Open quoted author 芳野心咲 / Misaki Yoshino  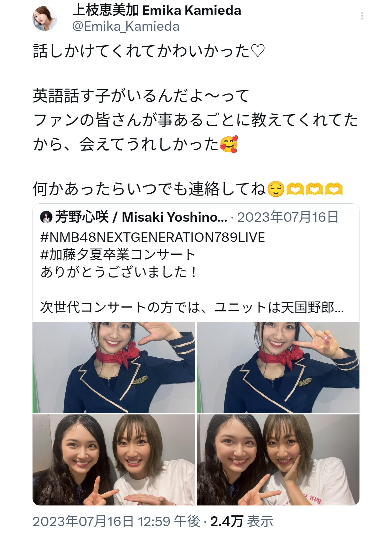point(141,217)
